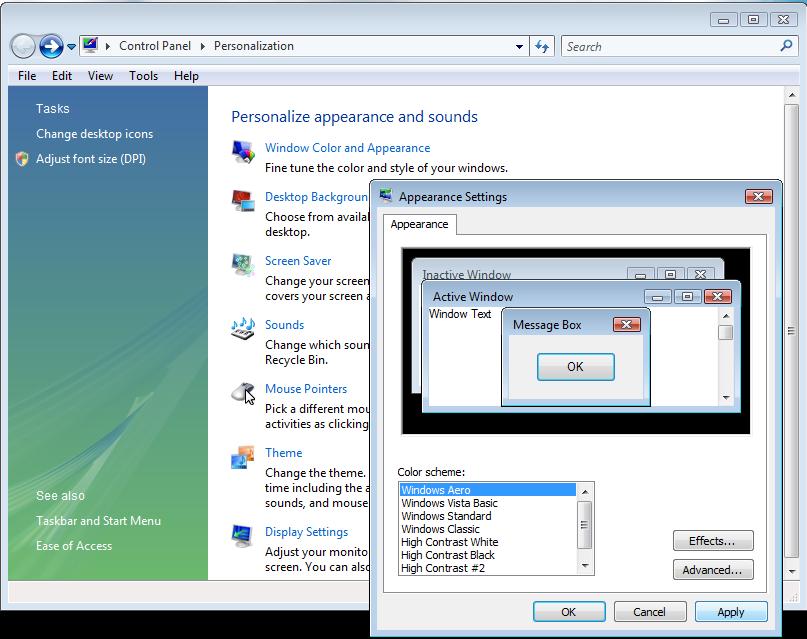
Task: Select High Contrast Black color scheme
Action: [487, 555]
